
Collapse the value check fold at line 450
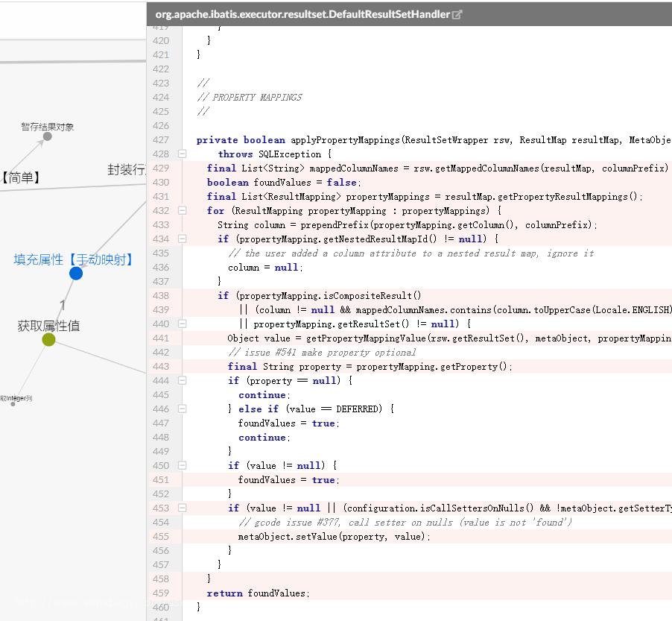(x=182, y=465)
